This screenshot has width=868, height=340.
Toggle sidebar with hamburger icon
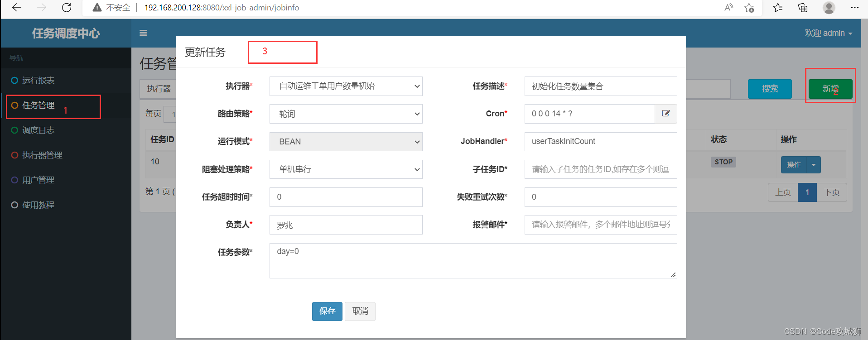143,33
